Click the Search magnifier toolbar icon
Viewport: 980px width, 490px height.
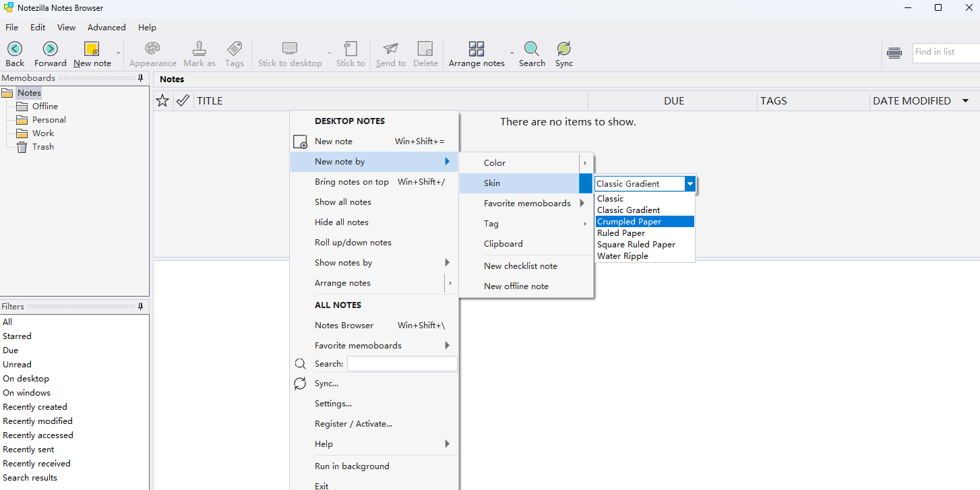click(532, 49)
